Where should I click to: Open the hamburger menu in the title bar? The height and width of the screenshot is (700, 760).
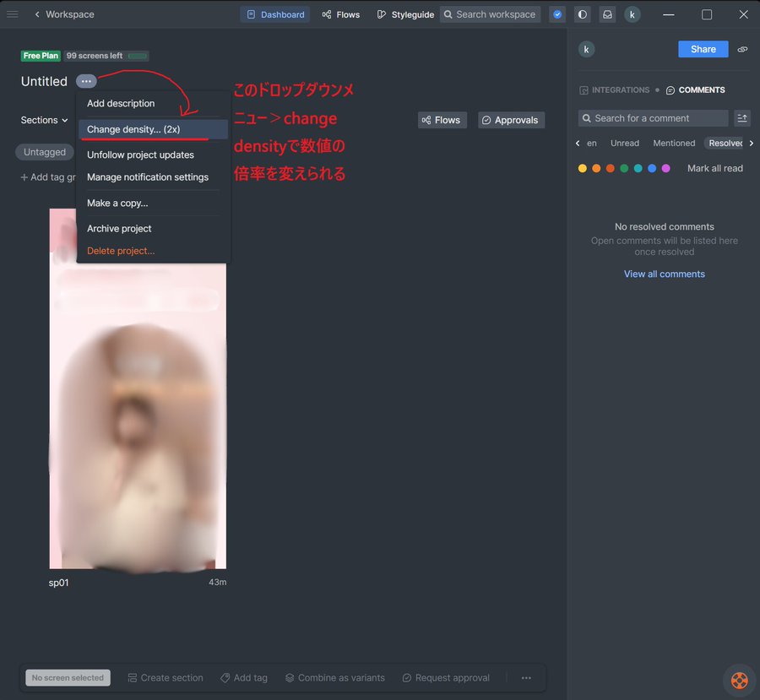(x=13, y=14)
